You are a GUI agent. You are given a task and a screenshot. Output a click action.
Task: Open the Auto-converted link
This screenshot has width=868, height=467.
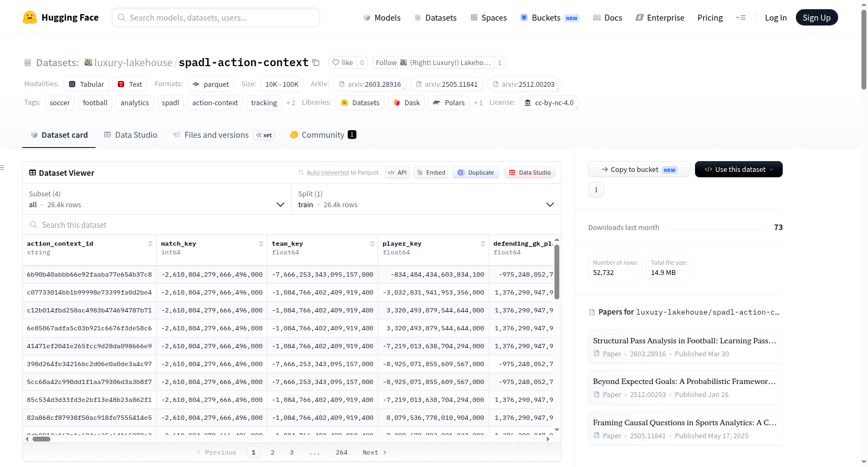[328, 172]
